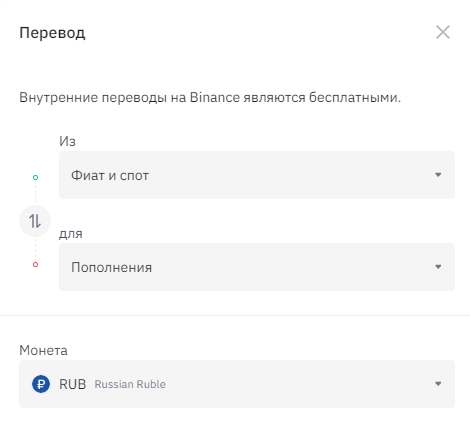
Task: Select the Пополнения text in destination
Action: (x=112, y=267)
